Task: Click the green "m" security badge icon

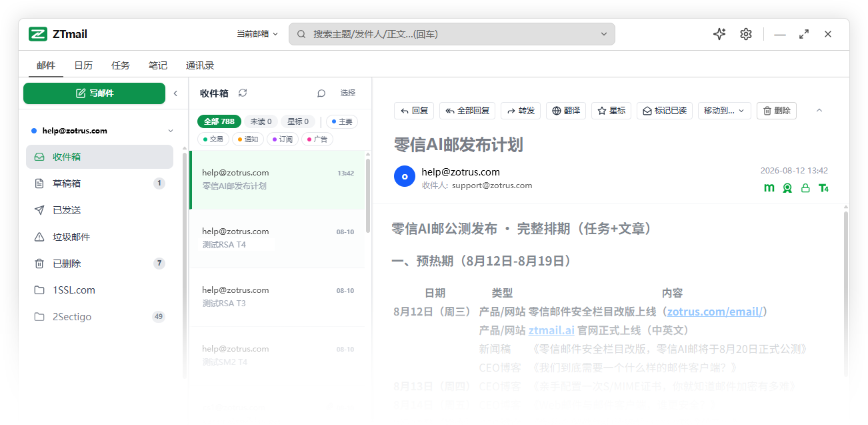Action: click(x=769, y=187)
